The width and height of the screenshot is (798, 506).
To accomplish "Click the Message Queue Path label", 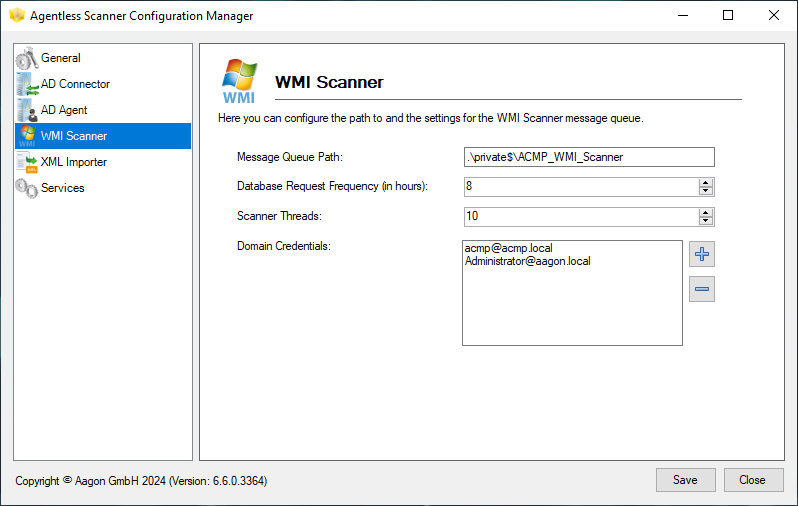I will tap(290, 157).
